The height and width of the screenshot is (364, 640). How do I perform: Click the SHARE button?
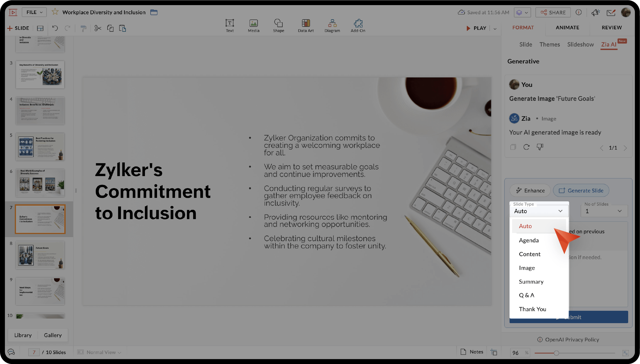(x=553, y=12)
